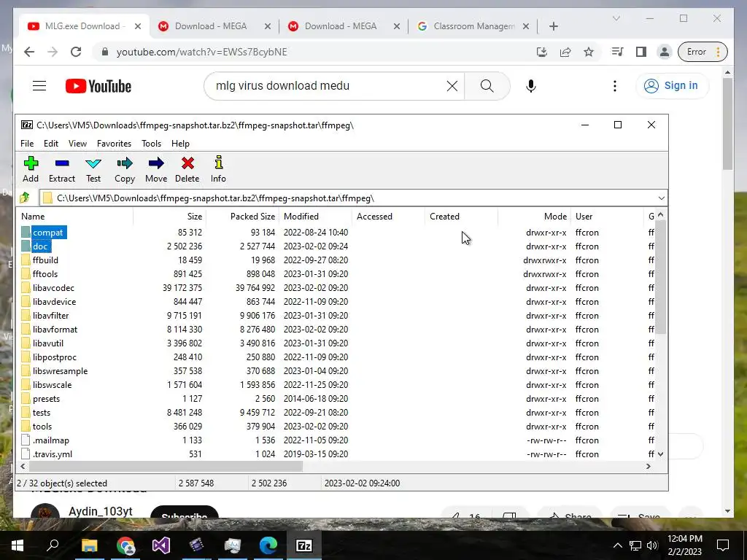Bookmark this page with the star
The height and width of the screenshot is (560, 747).
(589, 52)
